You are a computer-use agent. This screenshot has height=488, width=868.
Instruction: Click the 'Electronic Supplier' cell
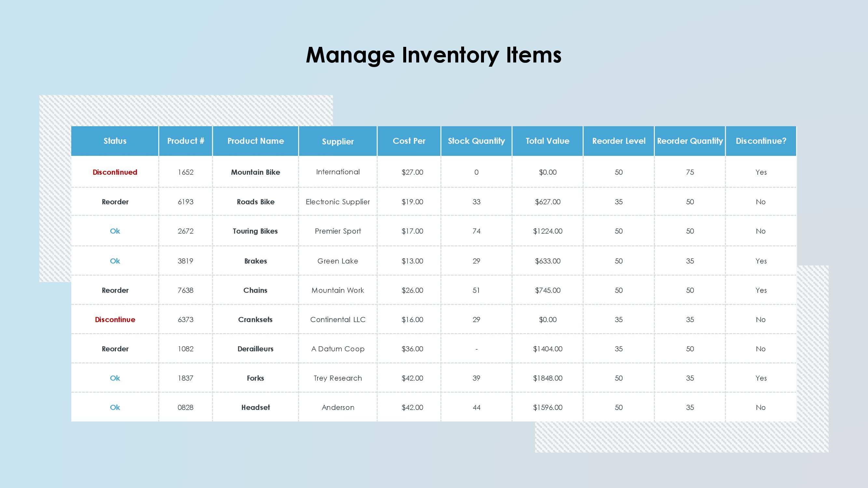[x=338, y=202]
